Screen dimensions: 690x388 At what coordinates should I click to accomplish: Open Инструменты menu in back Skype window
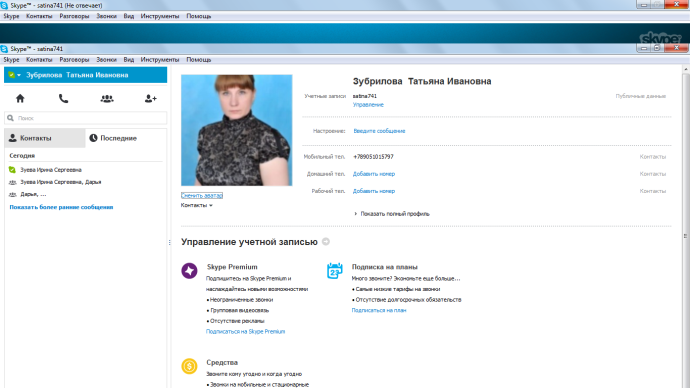160,16
